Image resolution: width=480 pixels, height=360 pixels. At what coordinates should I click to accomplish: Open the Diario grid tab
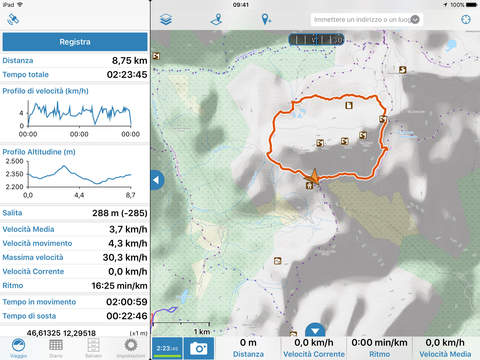[x=56, y=348]
